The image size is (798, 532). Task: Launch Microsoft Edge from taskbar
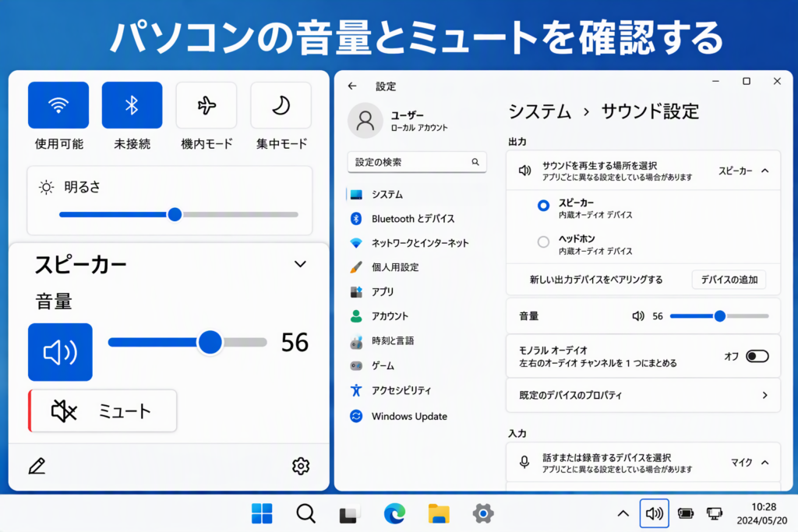pos(394,513)
